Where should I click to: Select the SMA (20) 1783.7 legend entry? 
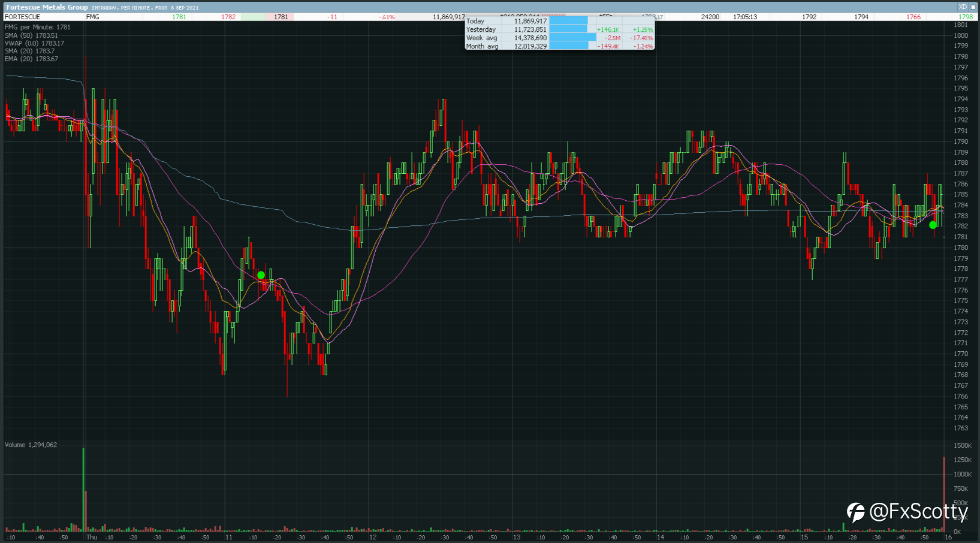pos(29,51)
